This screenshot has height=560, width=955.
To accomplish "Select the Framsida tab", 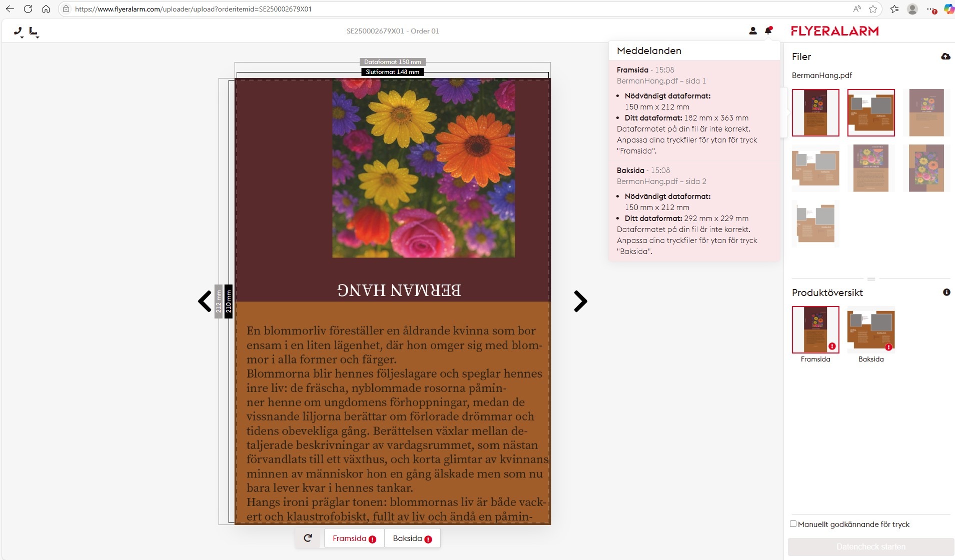I will [x=354, y=538].
